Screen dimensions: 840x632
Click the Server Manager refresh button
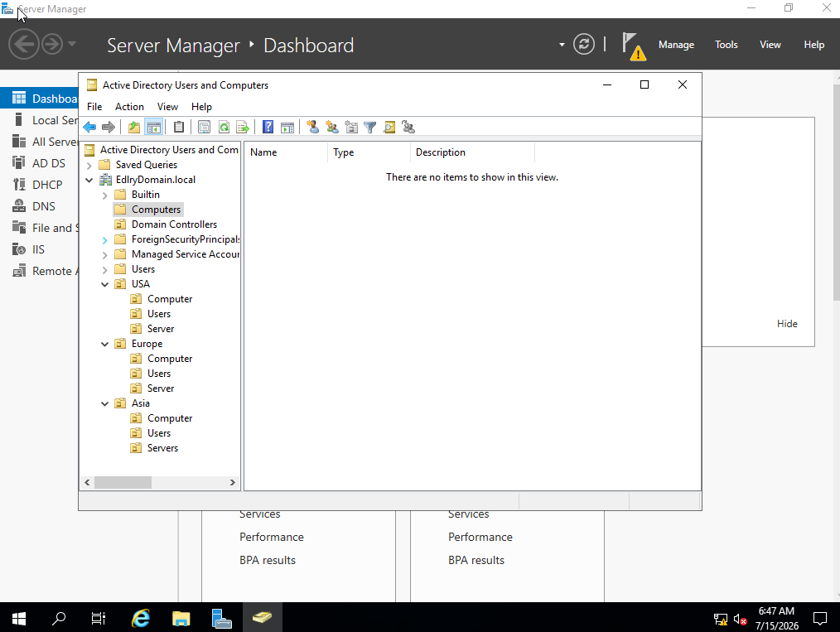584,44
